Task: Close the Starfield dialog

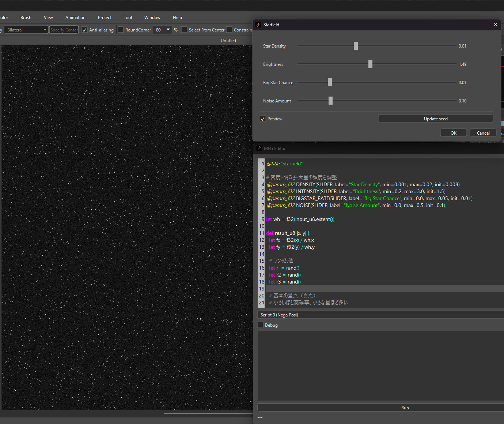Action: [x=495, y=25]
